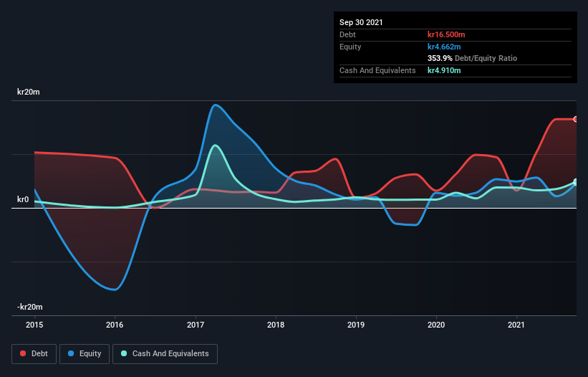
Task: Select the 2015 x-axis label
Action: [34, 325]
